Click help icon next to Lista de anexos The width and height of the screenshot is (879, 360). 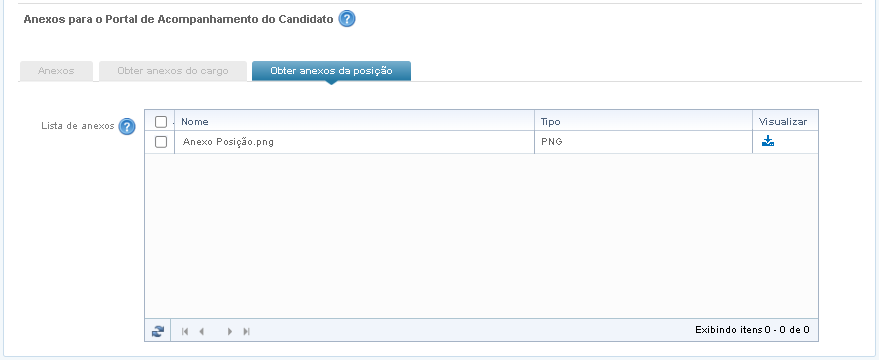click(x=127, y=126)
